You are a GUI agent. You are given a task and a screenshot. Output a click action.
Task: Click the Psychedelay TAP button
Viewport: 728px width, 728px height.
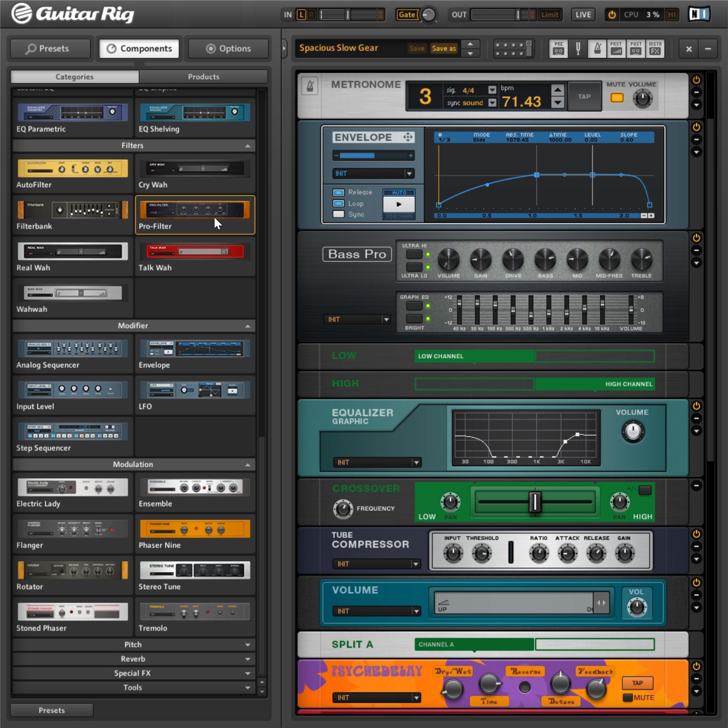click(x=637, y=683)
